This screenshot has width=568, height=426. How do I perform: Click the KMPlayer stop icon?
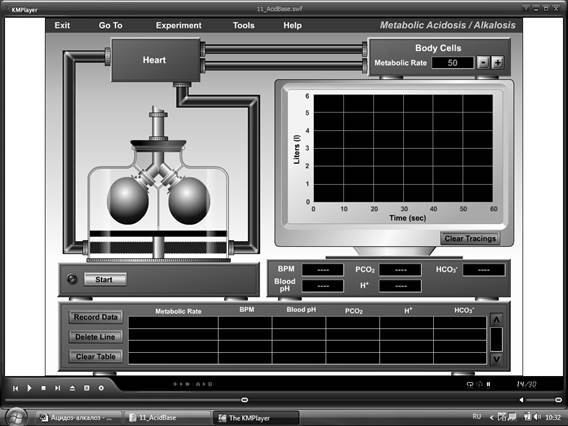click(x=43, y=388)
